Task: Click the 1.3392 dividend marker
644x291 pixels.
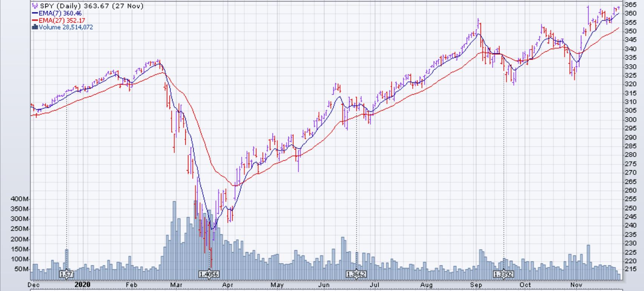Action: [x=504, y=274]
